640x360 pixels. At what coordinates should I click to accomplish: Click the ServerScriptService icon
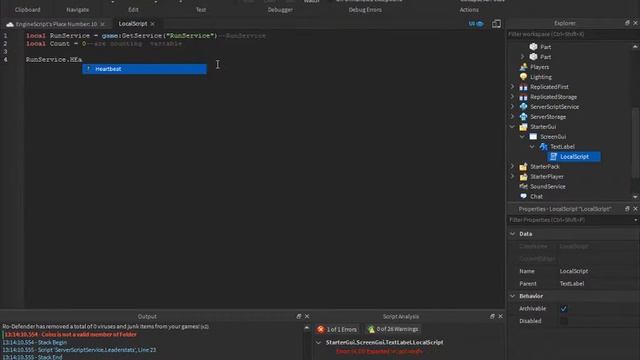[523, 107]
